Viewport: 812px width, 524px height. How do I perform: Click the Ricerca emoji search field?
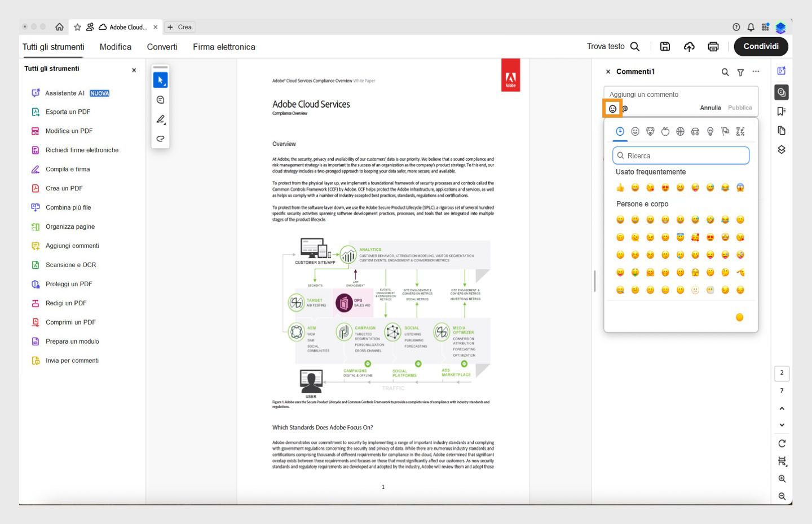point(681,156)
